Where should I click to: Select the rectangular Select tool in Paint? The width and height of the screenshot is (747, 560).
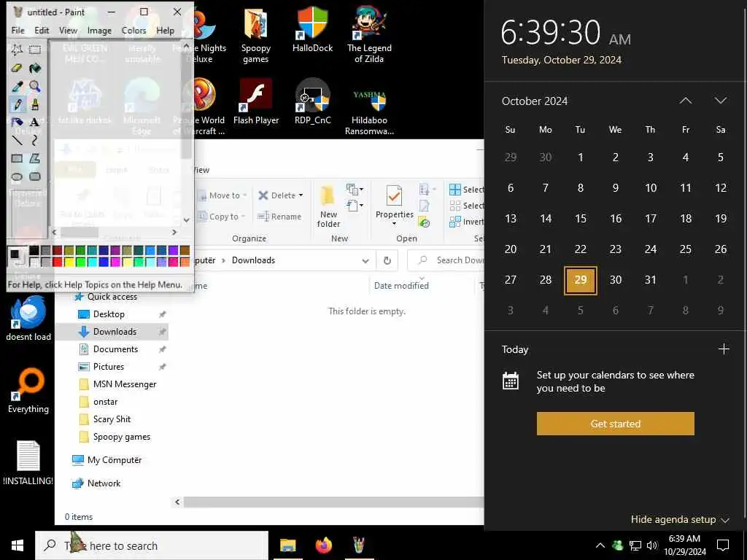click(x=35, y=50)
